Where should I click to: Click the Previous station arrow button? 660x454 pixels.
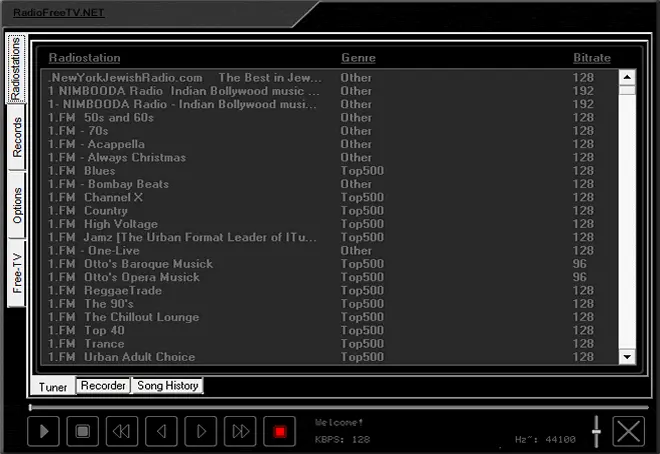point(161,431)
